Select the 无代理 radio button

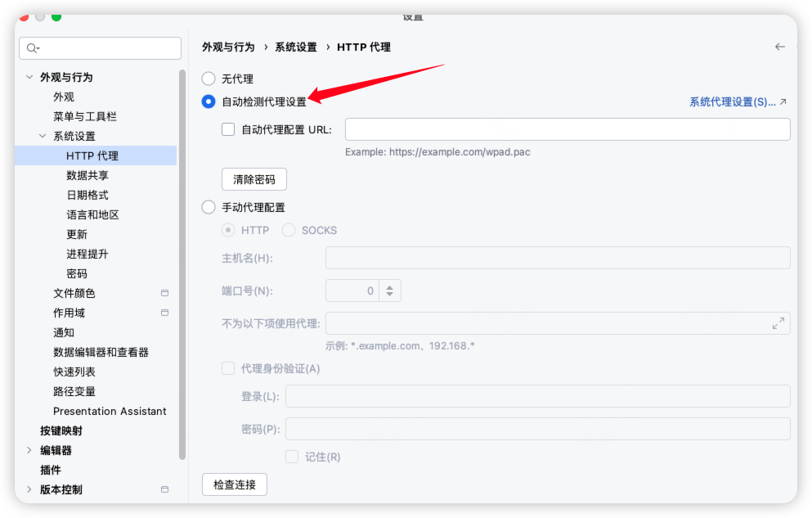[209, 79]
